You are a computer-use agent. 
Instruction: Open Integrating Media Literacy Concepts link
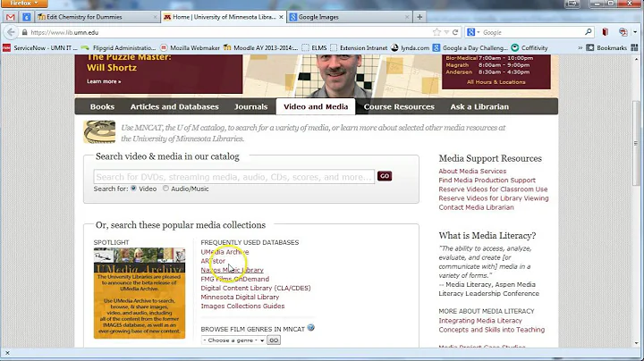492,325
